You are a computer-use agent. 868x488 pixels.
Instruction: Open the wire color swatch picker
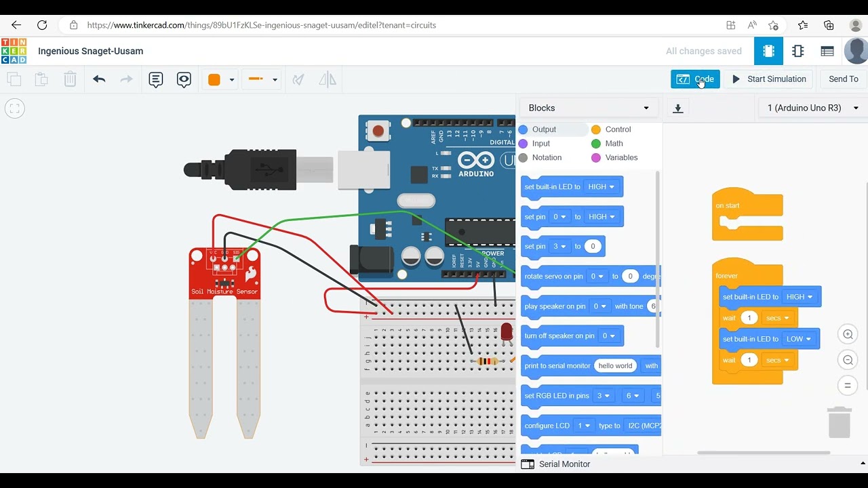221,79
